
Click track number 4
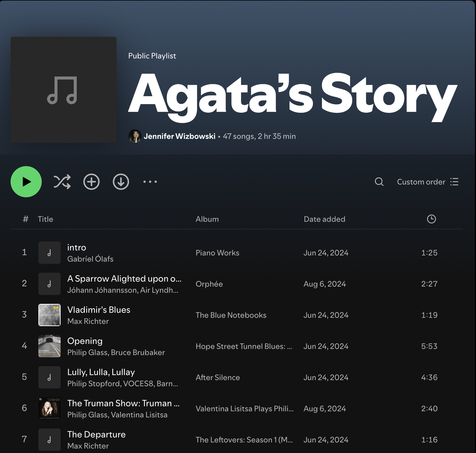(x=24, y=346)
